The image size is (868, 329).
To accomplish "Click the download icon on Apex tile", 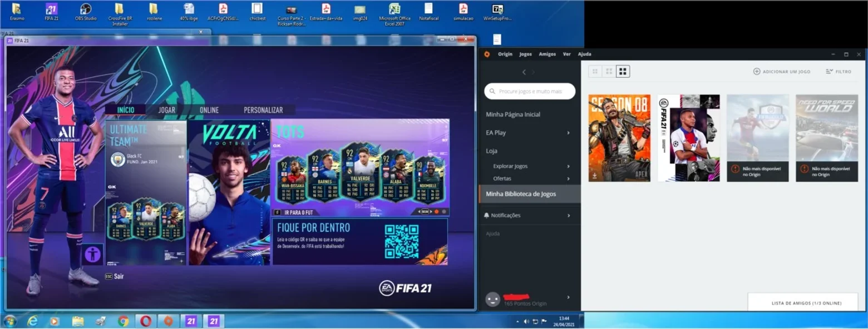I will (595, 176).
